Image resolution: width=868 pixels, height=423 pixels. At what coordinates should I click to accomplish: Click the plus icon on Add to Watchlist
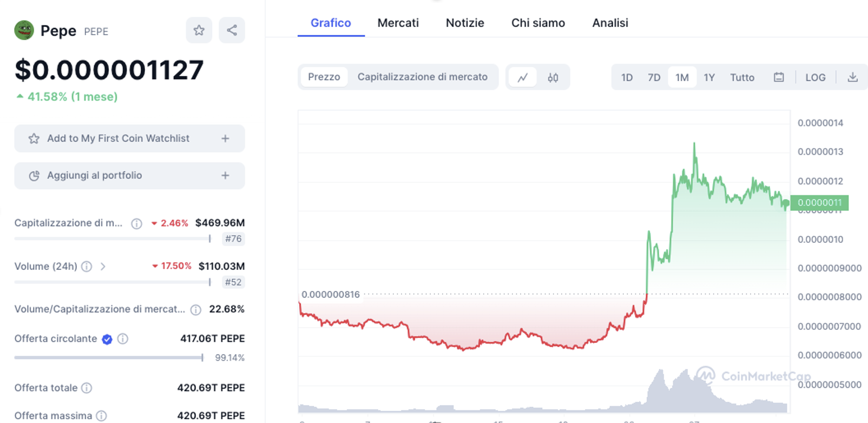[x=226, y=138]
